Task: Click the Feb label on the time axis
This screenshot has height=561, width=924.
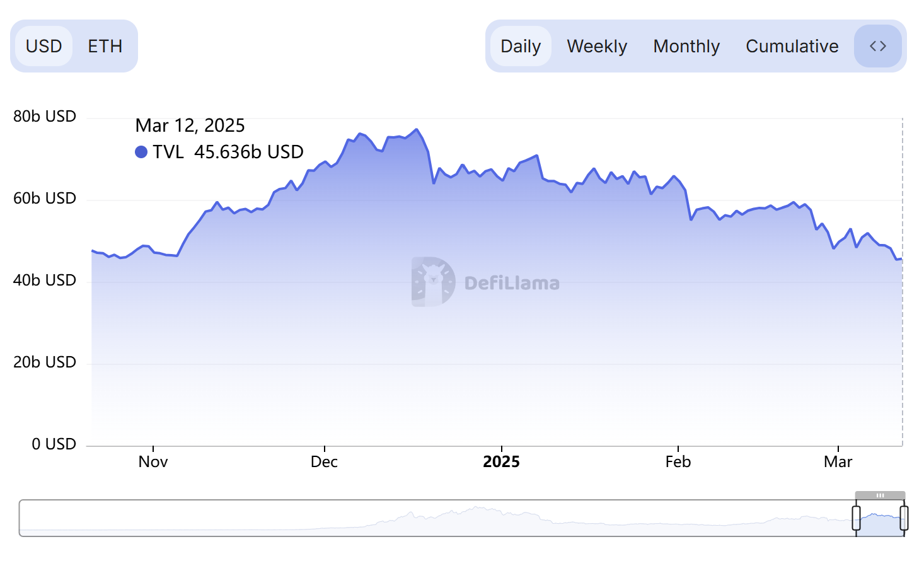Action: [x=678, y=462]
